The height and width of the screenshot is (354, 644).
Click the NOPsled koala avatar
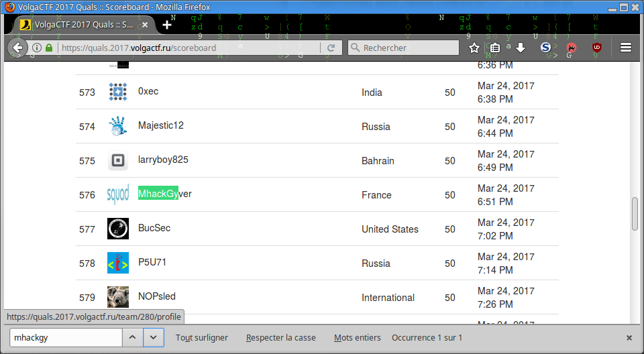tap(118, 297)
